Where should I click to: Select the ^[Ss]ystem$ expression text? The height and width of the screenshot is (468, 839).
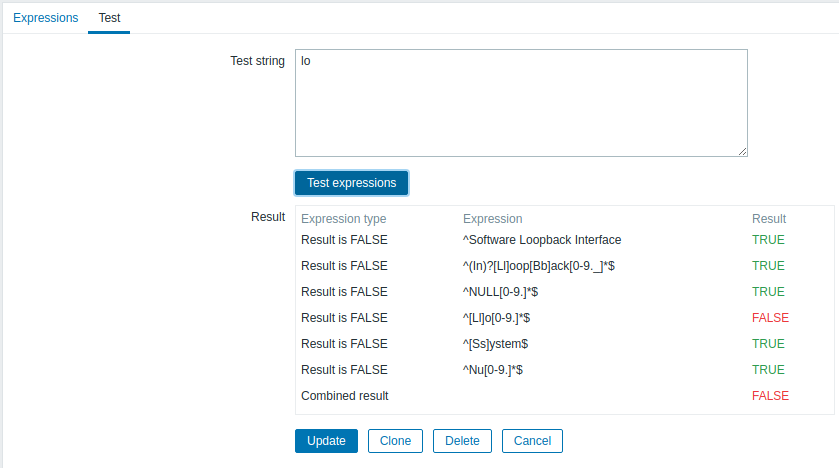495,344
